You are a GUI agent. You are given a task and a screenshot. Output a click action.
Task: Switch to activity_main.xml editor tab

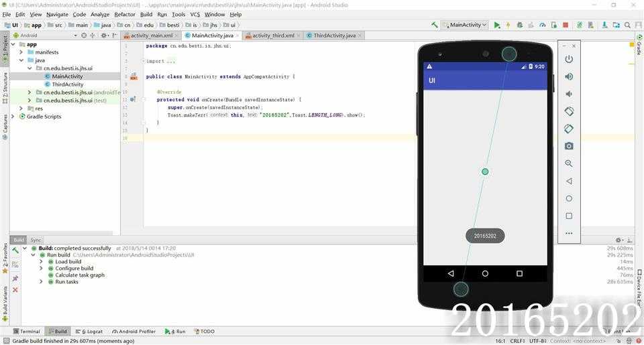pyautogui.click(x=151, y=36)
